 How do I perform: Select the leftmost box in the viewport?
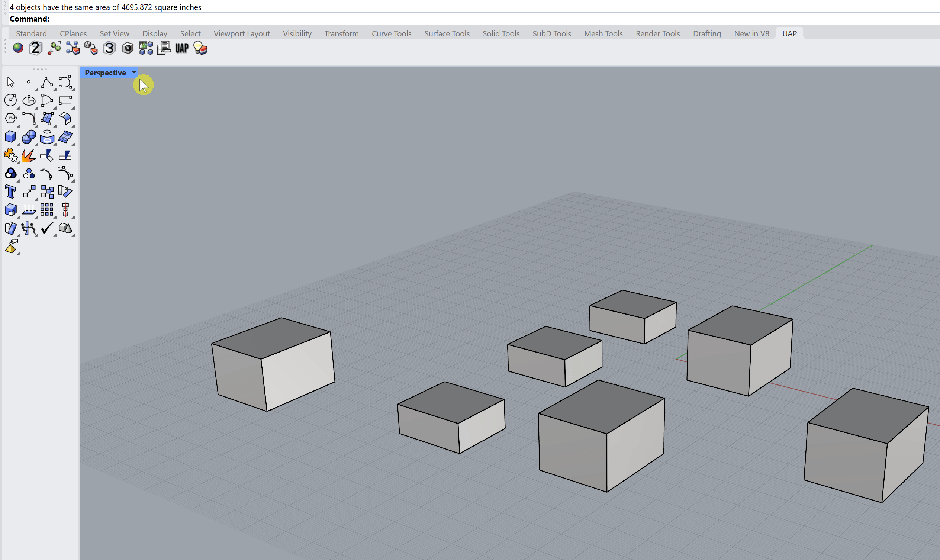pyautogui.click(x=273, y=364)
